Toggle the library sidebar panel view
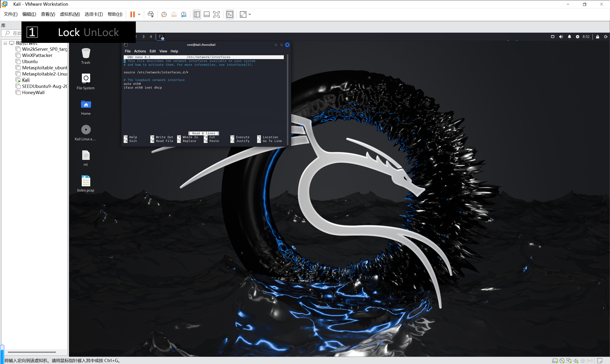This screenshot has height=364, width=610. pos(197,15)
